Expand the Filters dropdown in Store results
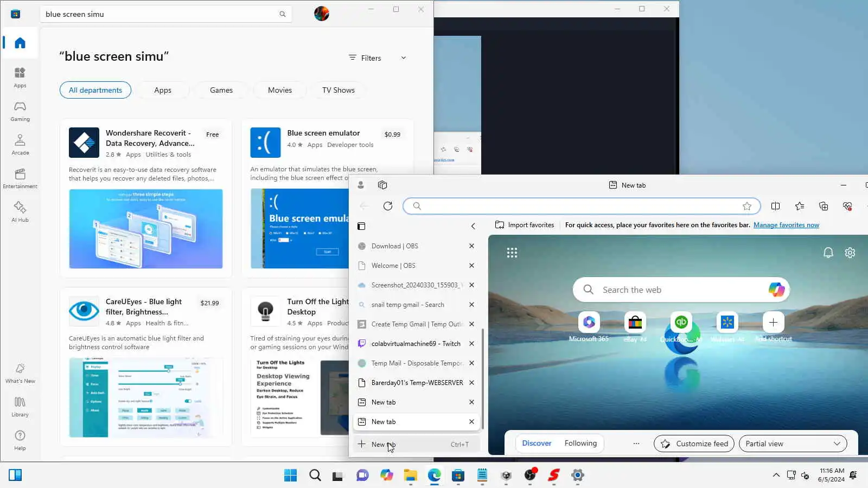The width and height of the screenshot is (868, 488). coord(378,58)
